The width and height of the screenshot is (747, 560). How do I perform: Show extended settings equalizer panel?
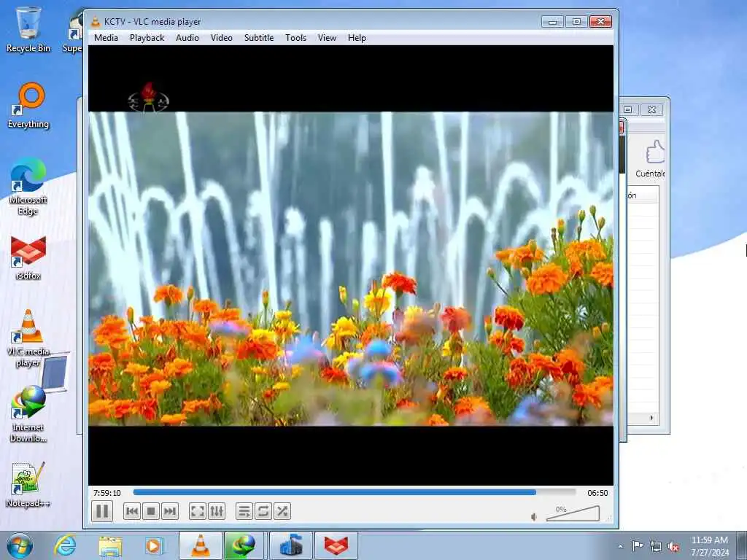[x=217, y=511]
